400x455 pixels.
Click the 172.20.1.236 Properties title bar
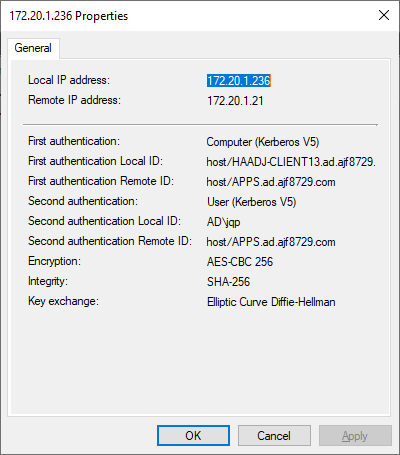pos(187,16)
